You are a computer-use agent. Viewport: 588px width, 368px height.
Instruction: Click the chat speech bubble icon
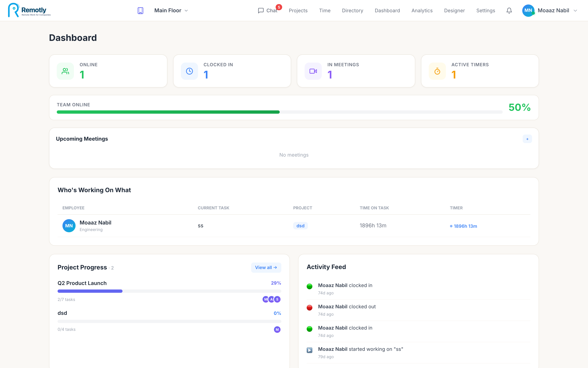coord(261,10)
